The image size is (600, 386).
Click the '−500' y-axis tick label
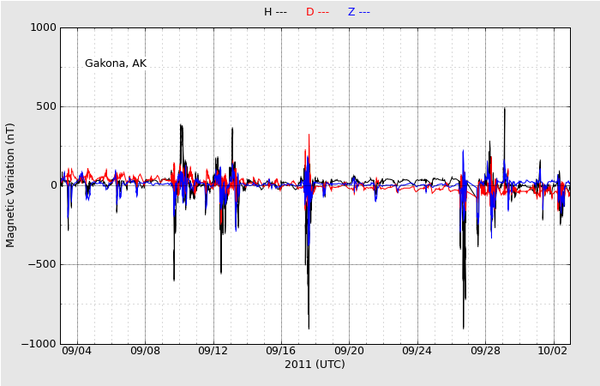42,264
